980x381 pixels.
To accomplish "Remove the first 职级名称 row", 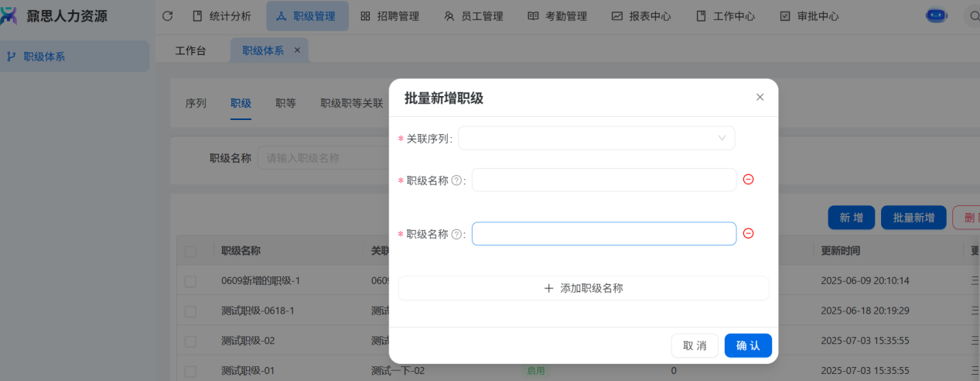I will pos(748,180).
